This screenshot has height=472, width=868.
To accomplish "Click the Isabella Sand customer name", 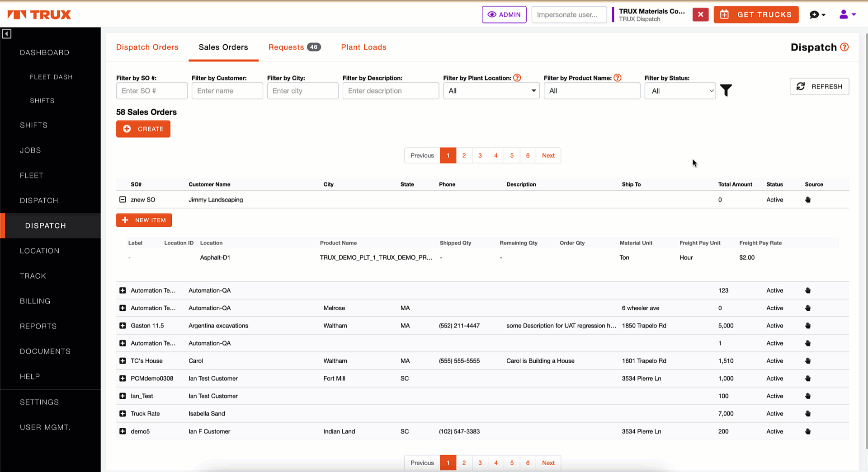I will pos(207,414).
